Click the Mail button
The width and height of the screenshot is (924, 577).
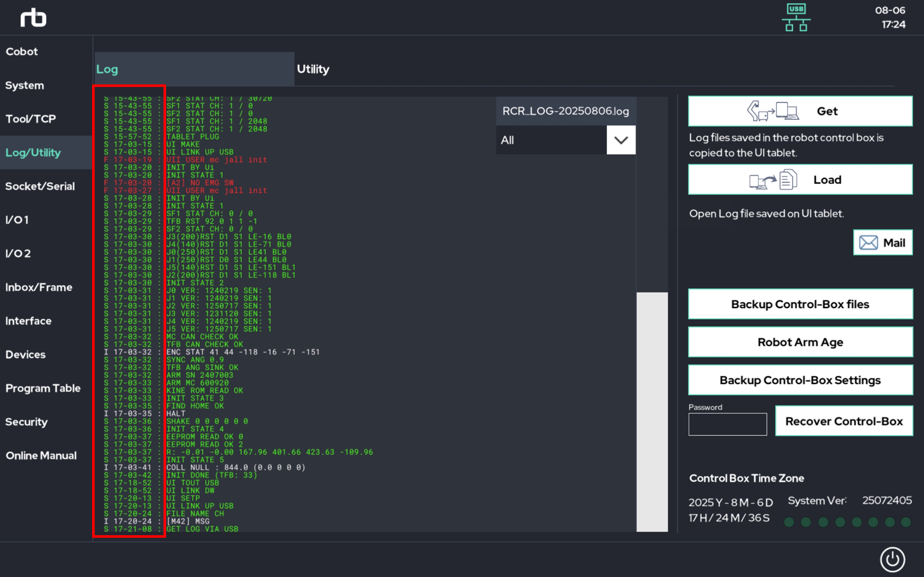[883, 242]
